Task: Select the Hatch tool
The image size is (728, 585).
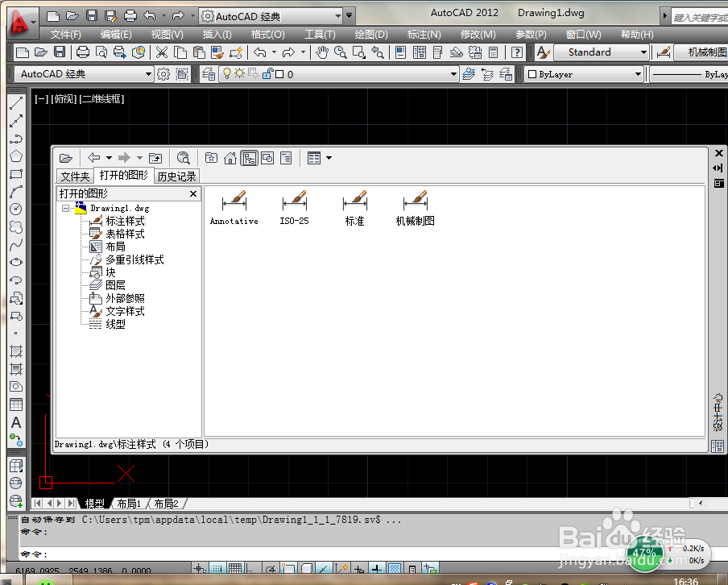Action: tap(16, 351)
